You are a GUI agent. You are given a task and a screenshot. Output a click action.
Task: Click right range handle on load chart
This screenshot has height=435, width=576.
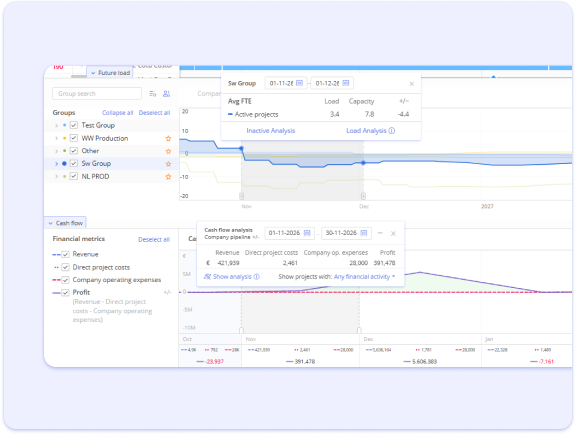[363, 196]
